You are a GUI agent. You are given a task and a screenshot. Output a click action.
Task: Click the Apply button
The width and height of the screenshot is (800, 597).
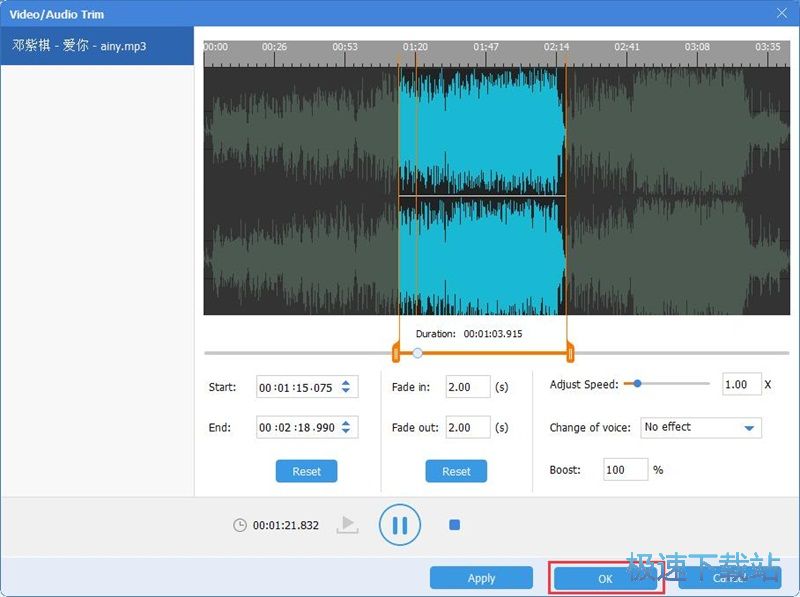481,578
